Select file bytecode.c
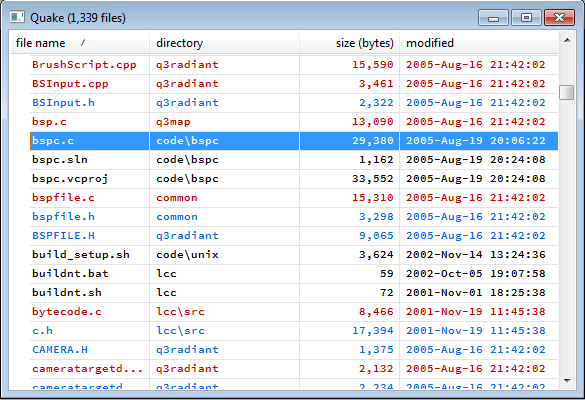585x400 pixels. tap(67, 312)
